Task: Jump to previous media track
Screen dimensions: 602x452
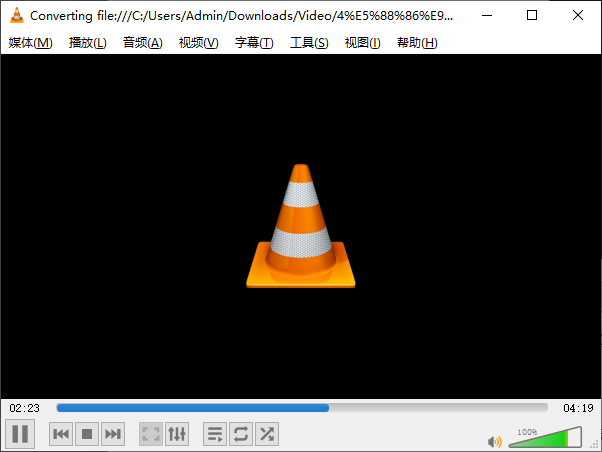Action: click(x=61, y=434)
